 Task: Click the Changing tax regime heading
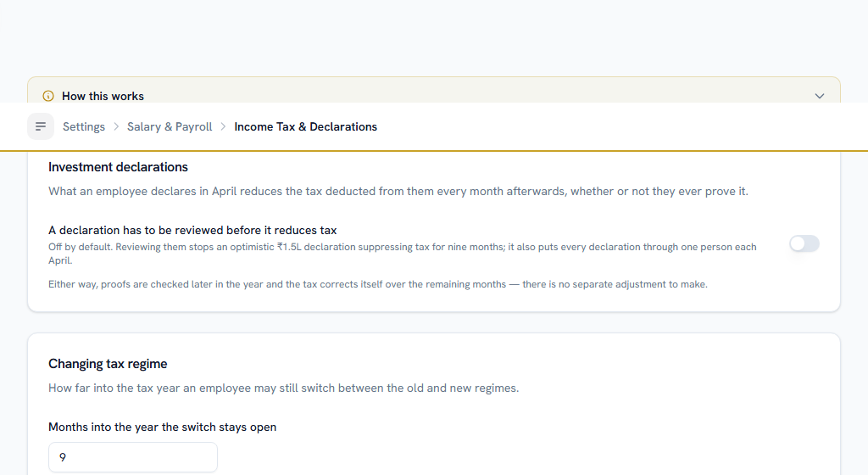[x=108, y=364]
